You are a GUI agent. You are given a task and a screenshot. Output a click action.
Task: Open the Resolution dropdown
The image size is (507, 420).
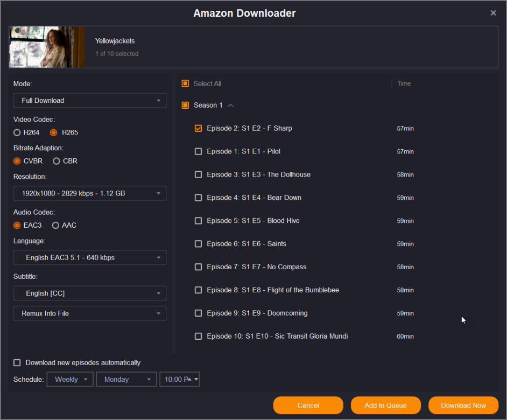tap(90, 193)
